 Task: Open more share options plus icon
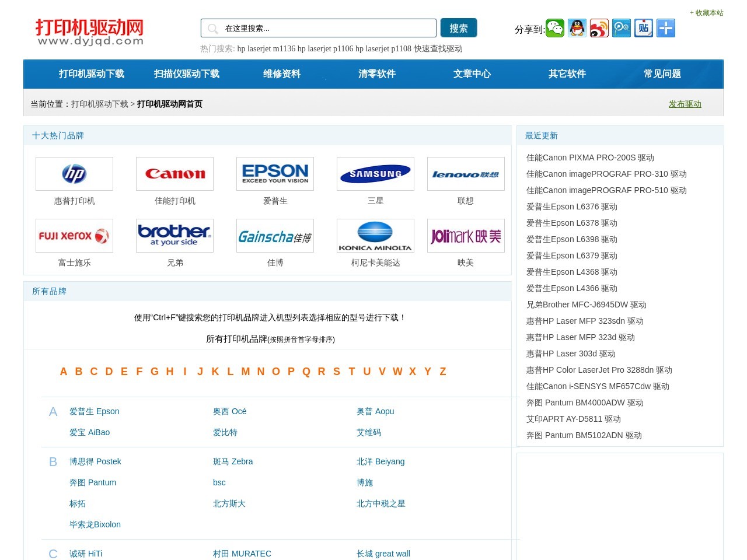click(666, 28)
